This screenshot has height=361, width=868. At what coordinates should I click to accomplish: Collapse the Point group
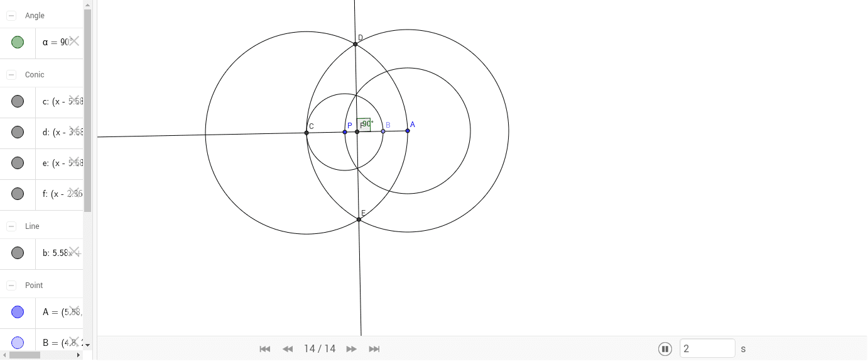click(x=11, y=286)
